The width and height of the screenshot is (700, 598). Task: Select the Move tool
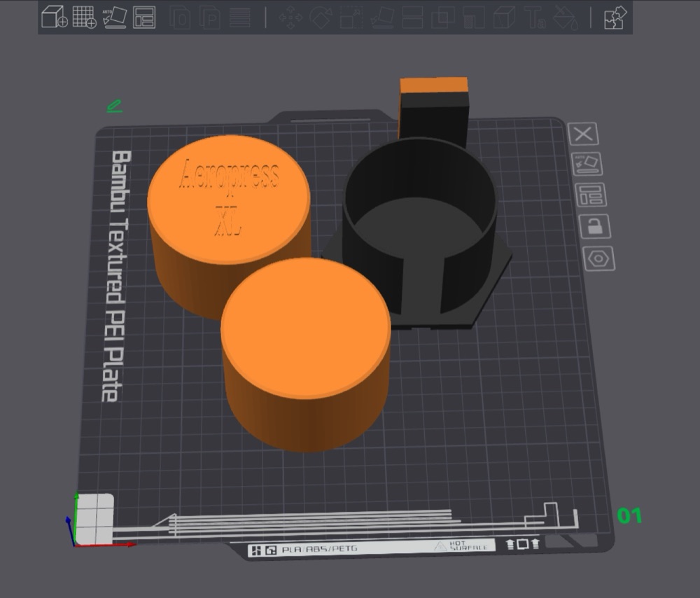coord(290,18)
